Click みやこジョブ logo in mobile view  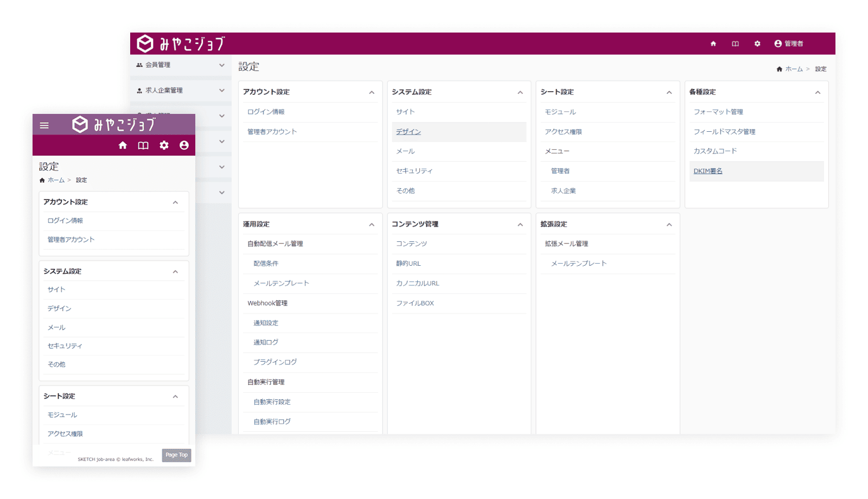click(114, 125)
